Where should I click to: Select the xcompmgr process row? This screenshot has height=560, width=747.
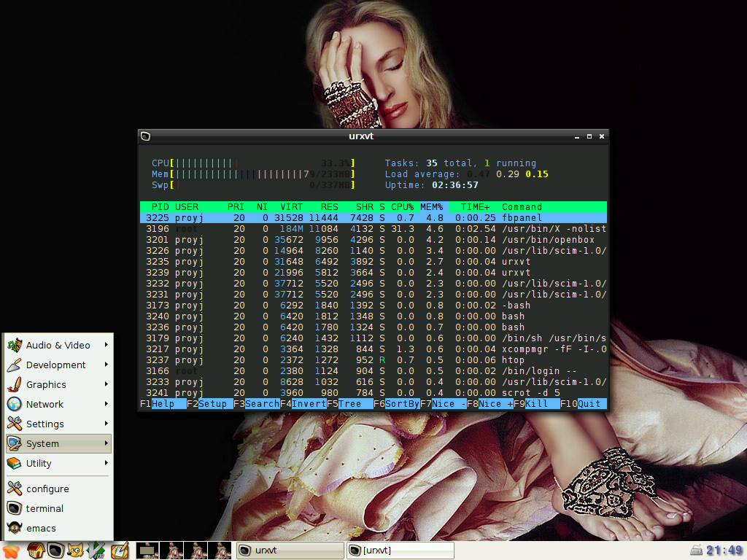pos(373,349)
